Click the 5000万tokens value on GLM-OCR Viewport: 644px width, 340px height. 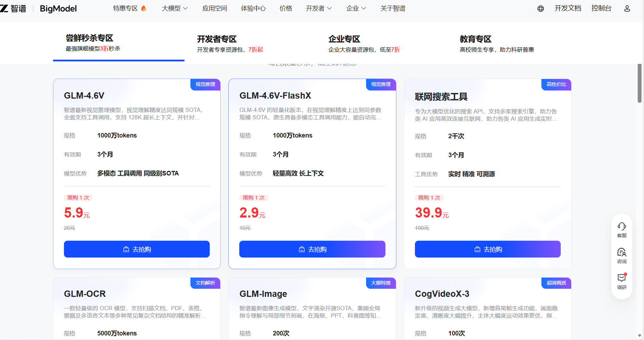(x=117, y=333)
